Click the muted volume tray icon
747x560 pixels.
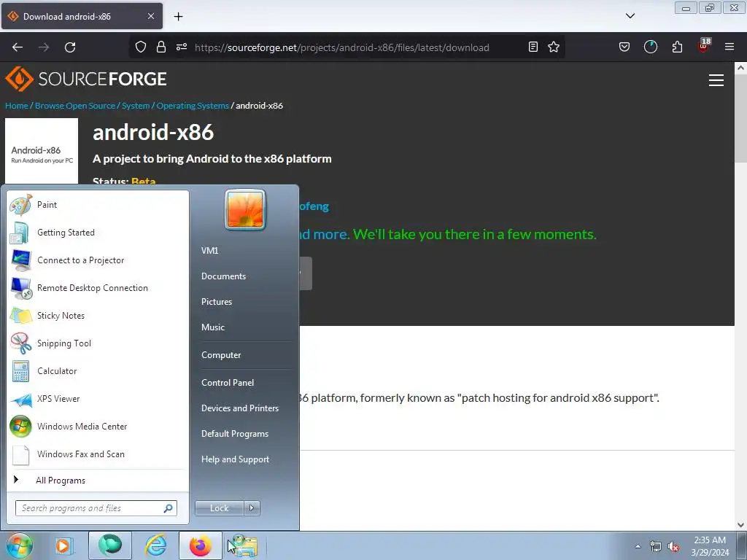click(673, 547)
